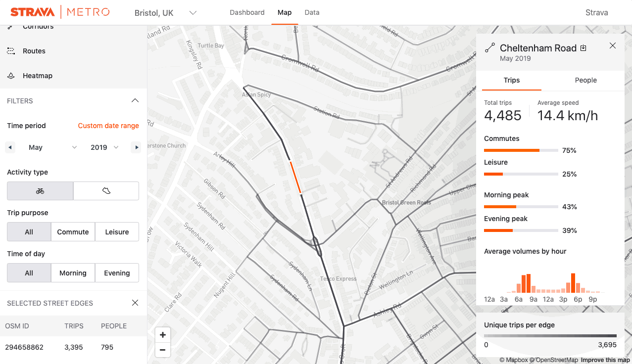Click the OSM ID column header
Viewport: 632px width, 364px height.
point(17,326)
